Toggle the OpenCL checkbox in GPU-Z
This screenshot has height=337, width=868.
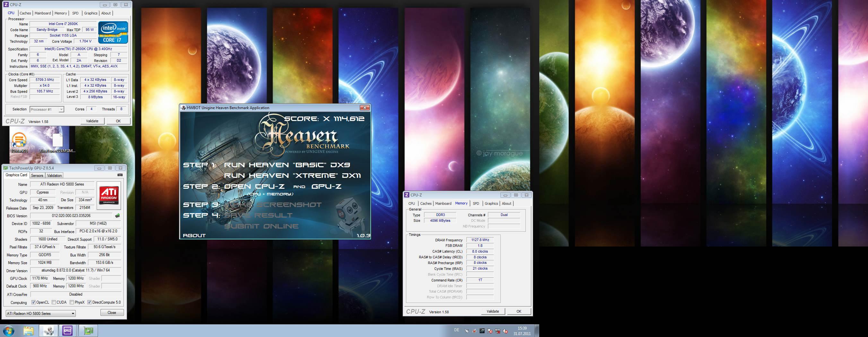tap(33, 302)
